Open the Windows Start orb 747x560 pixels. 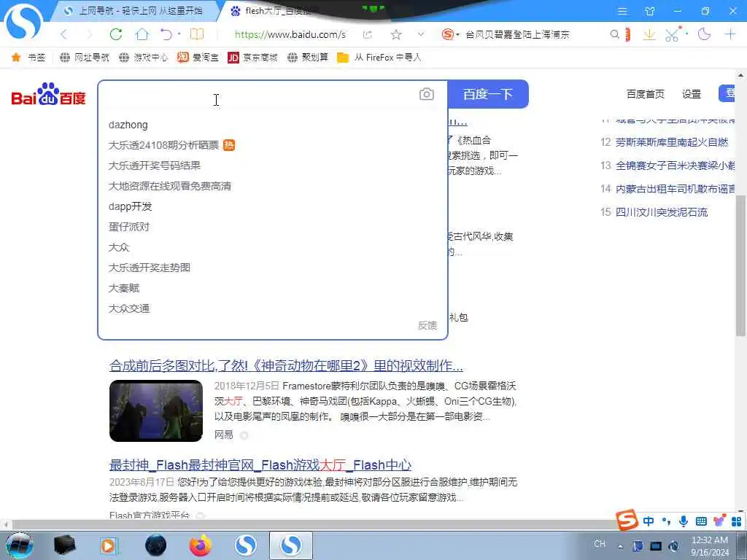click(19, 545)
